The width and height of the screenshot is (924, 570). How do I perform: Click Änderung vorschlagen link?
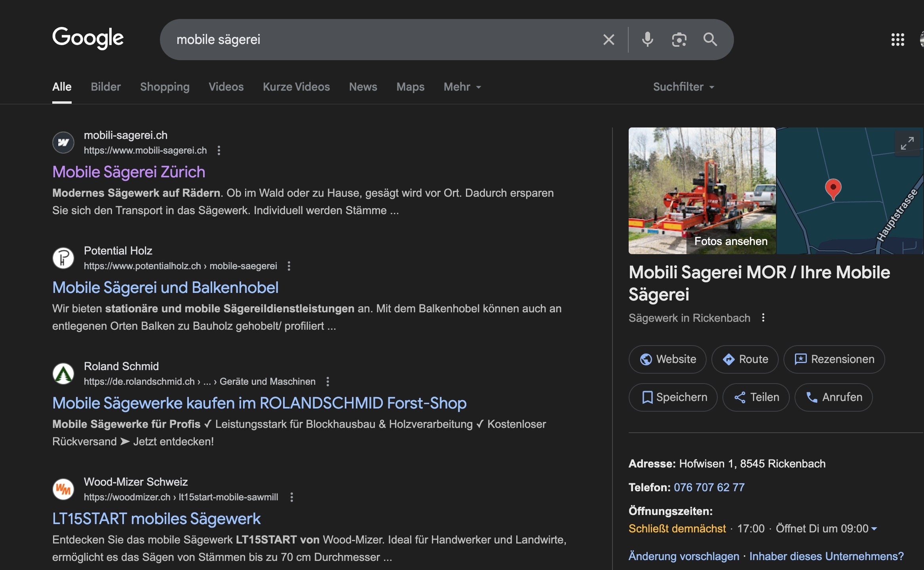[684, 556]
